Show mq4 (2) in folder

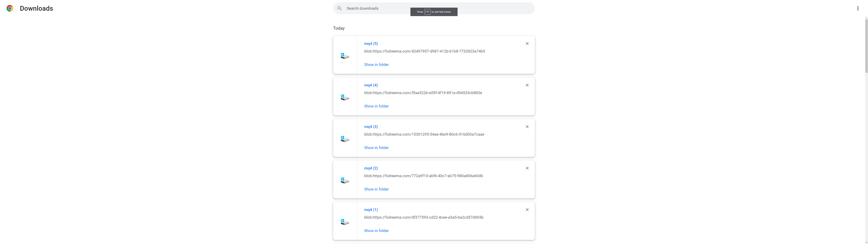coord(376,189)
